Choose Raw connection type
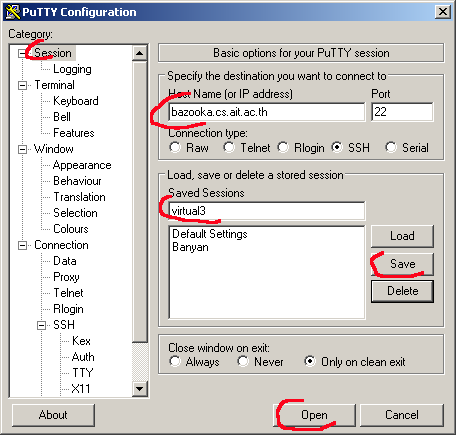 point(175,147)
